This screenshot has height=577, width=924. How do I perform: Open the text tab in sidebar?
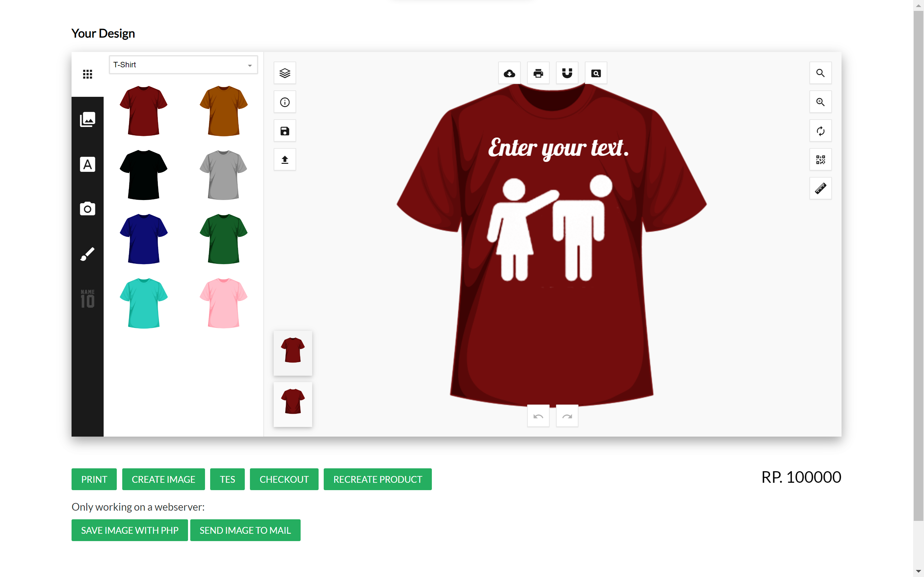pos(88,164)
